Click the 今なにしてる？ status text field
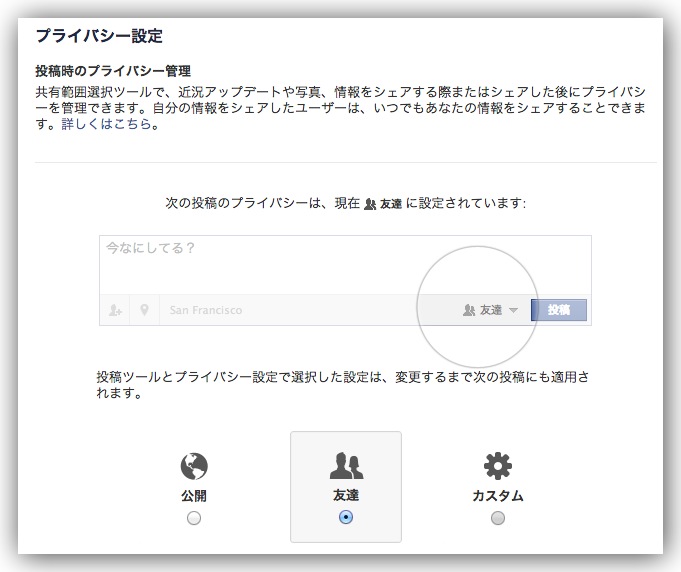 340,263
